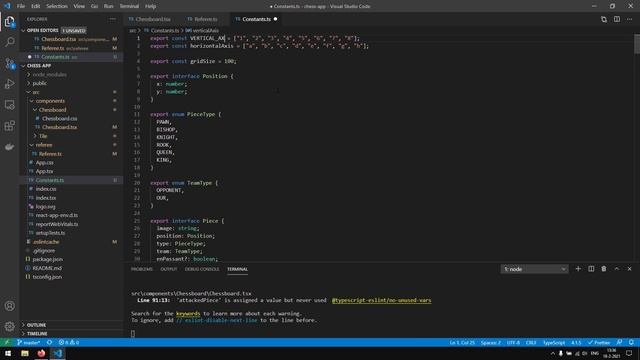The width and height of the screenshot is (640, 360).
Task: Click the VS Code logo in title bar
Action: coord(7,6)
